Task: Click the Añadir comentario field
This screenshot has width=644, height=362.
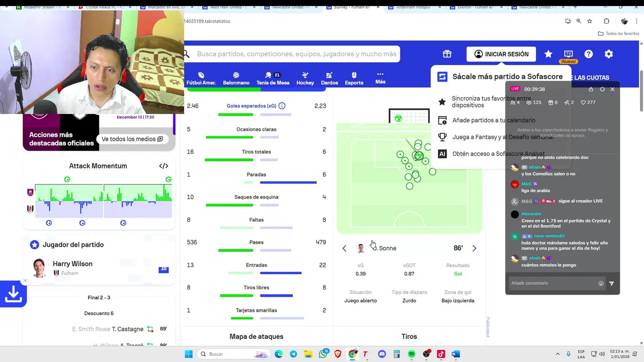Action: (552, 284)
